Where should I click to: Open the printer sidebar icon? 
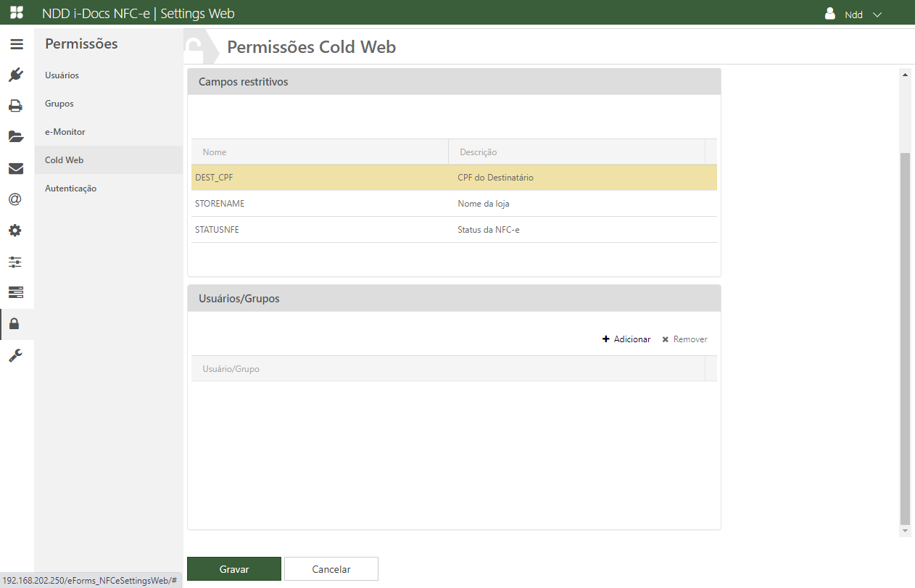(16, 106)
